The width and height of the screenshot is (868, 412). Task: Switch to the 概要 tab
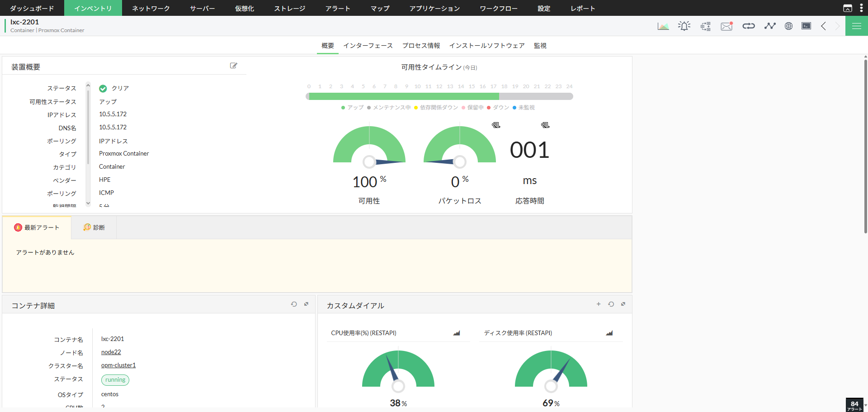[328, 46]
